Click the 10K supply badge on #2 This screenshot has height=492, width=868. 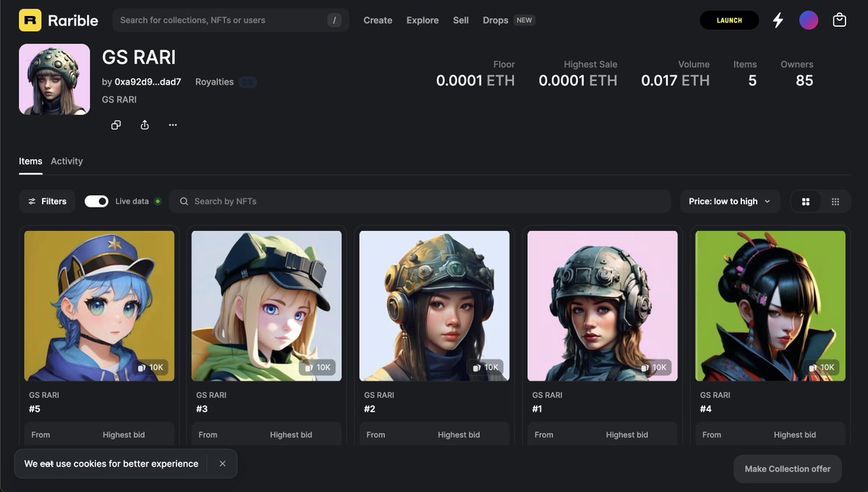[486, 368]
